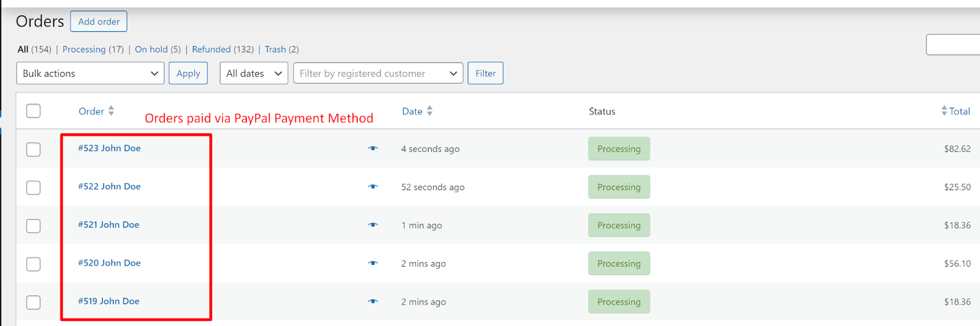
Task: Click Processing status badge of order #521
Action: (x=619, y=225)
